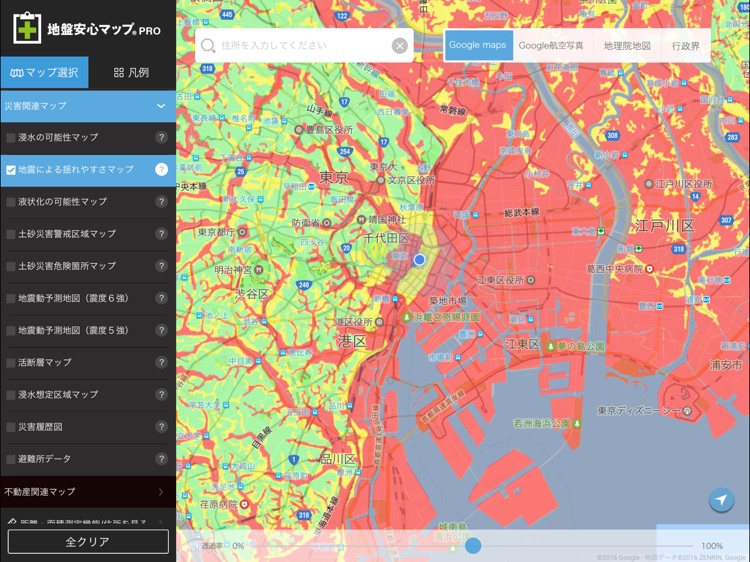Select Google航空写真 base layer
Viewport: 750px width, 562px height.
pyautogui.click(x=551, y=45)
